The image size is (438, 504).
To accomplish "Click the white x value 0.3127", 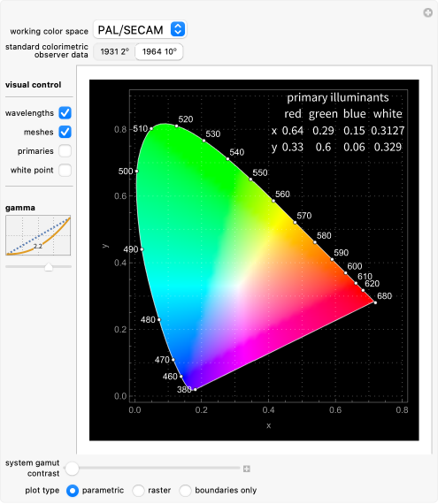I will click(388, 131).
